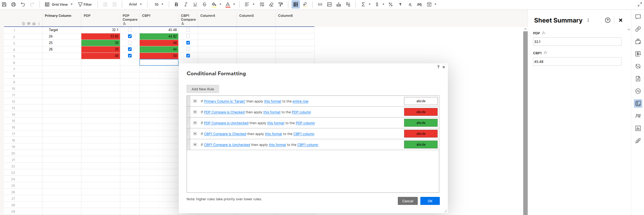
Task: Toggle PDP Compare checkbox in Target row
Action: tap(130, 30)
